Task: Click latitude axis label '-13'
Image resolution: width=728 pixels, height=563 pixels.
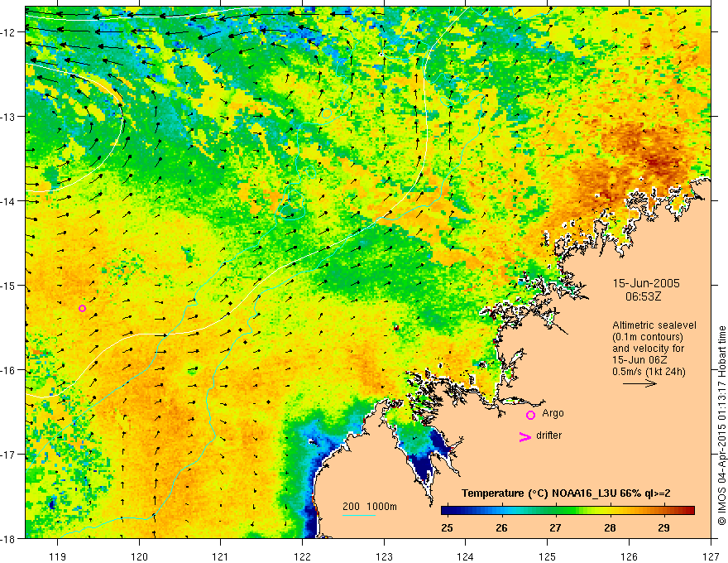Action: 8,117
